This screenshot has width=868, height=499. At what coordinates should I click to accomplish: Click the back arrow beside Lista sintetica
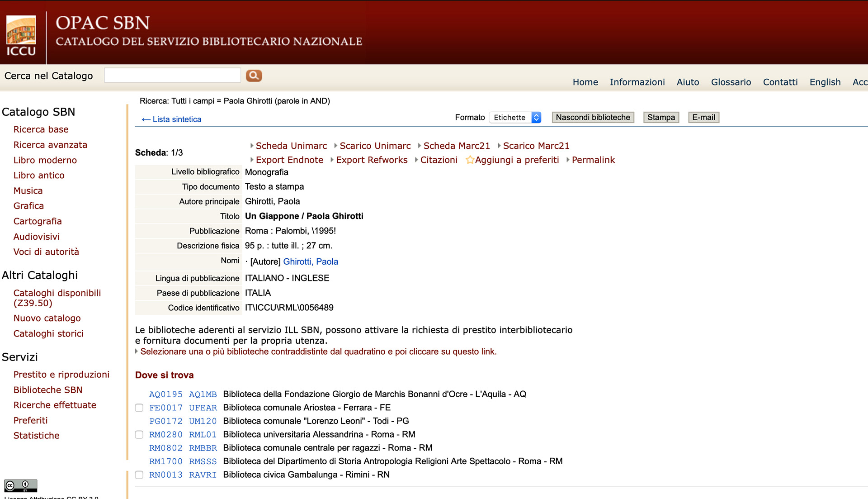coord(146,119)
